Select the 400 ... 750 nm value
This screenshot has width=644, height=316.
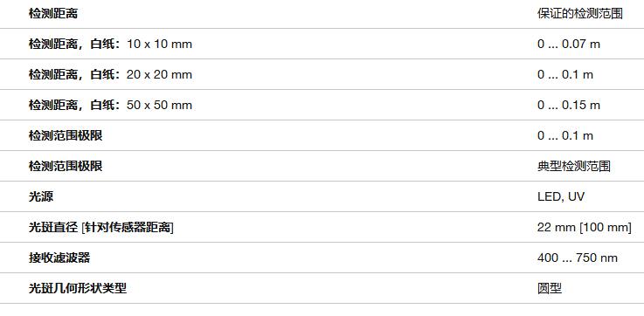tap(577, 258)
